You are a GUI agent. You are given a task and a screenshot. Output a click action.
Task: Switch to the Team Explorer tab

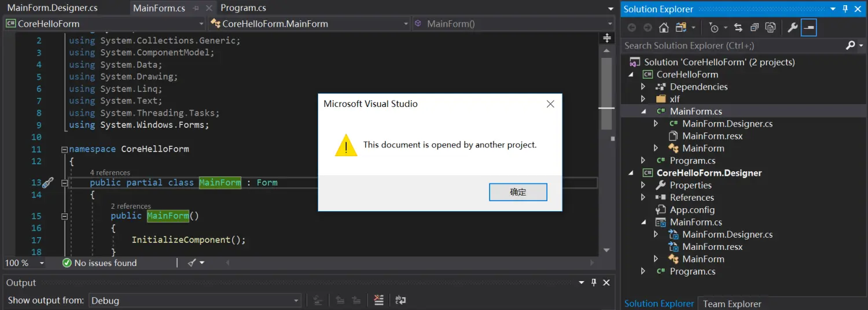(732, 304)
